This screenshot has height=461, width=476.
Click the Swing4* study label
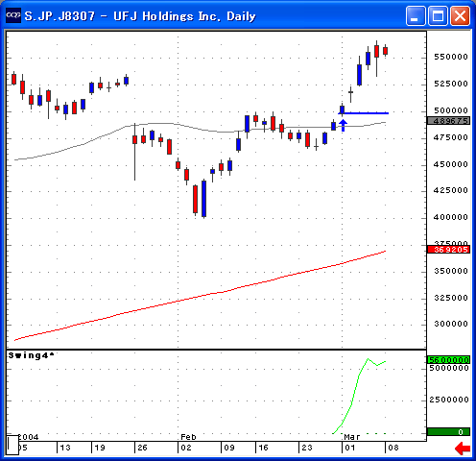pos(31,355)
